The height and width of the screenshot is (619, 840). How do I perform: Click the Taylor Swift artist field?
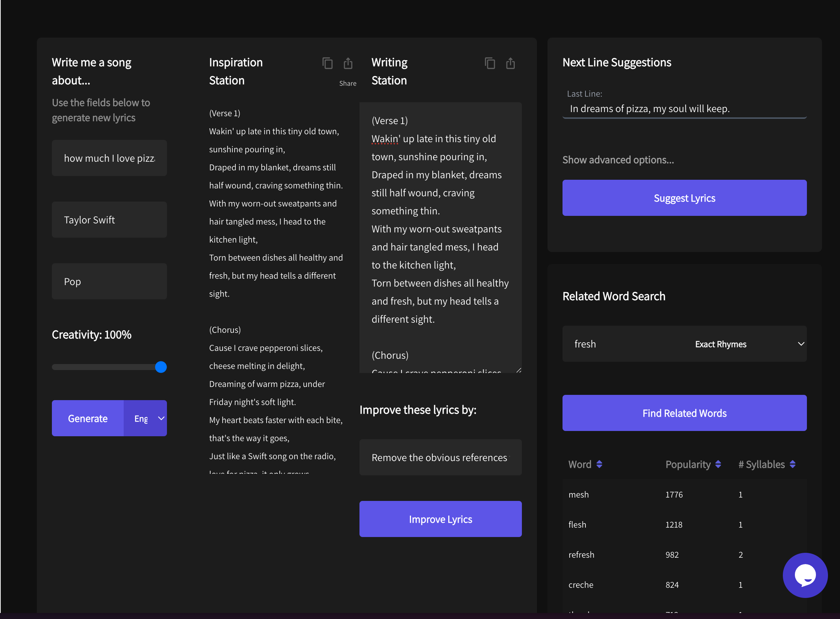click(109, 220)
